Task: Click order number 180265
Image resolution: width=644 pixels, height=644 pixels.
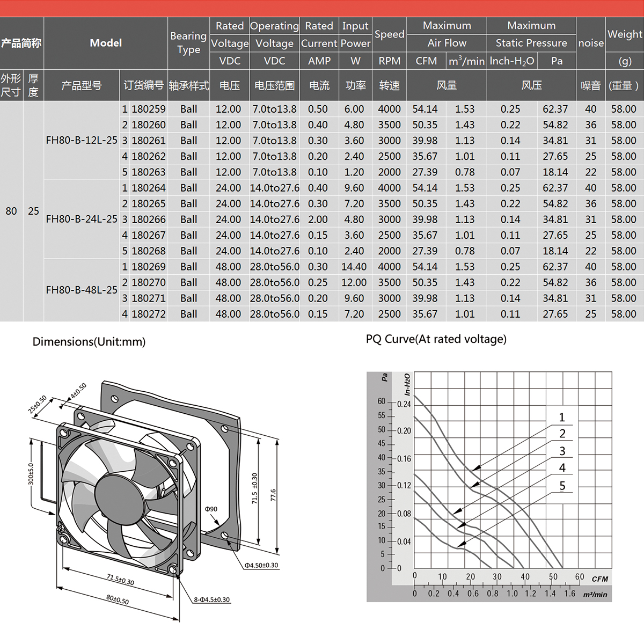Action: (x=149, y=203)
